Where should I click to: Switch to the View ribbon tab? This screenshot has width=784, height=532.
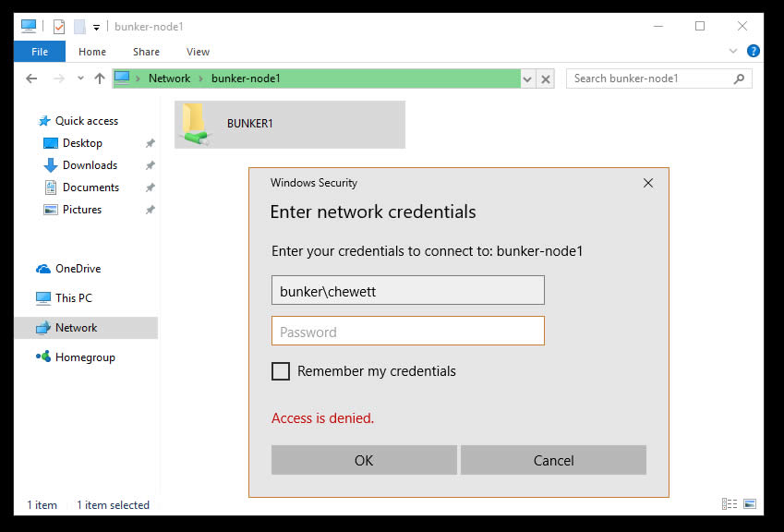tap(197, 52)
